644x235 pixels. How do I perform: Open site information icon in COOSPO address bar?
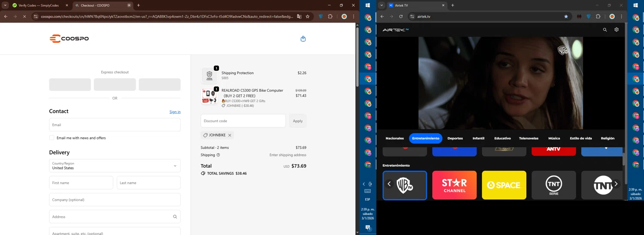point(36,16)
